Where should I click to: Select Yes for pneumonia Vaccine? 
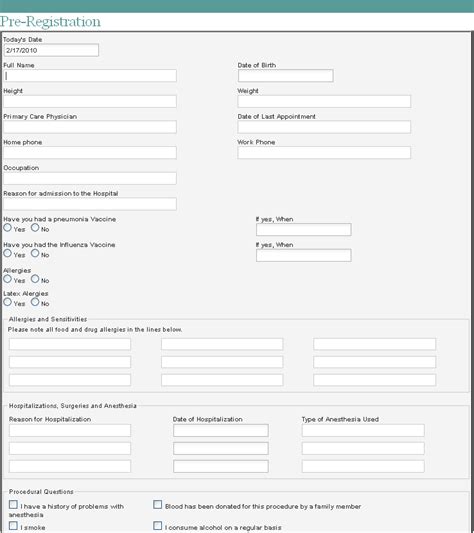[7, 228]
